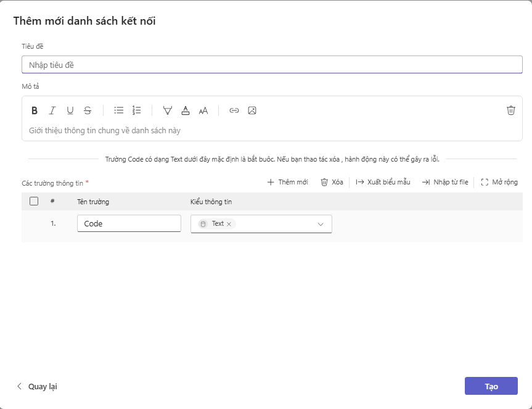Viewport: 532px width, 409px height.
Task: Click Thêm mới to add a field
Action: (x=287, y=182)
